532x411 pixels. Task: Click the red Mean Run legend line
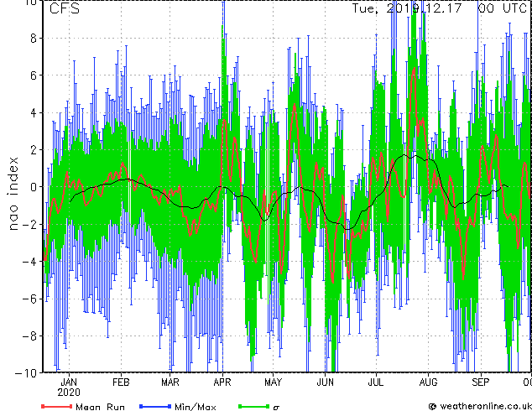56,406
